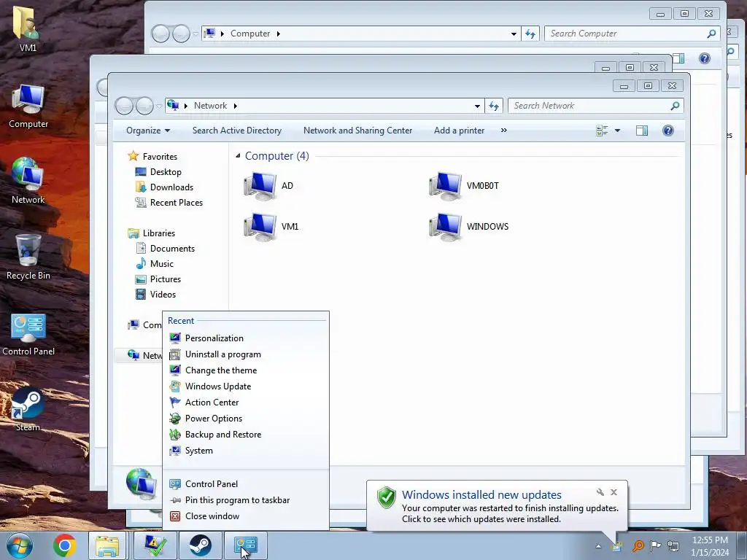Click Back arrow in Network window
747x560 pixels.
[124, 106]
